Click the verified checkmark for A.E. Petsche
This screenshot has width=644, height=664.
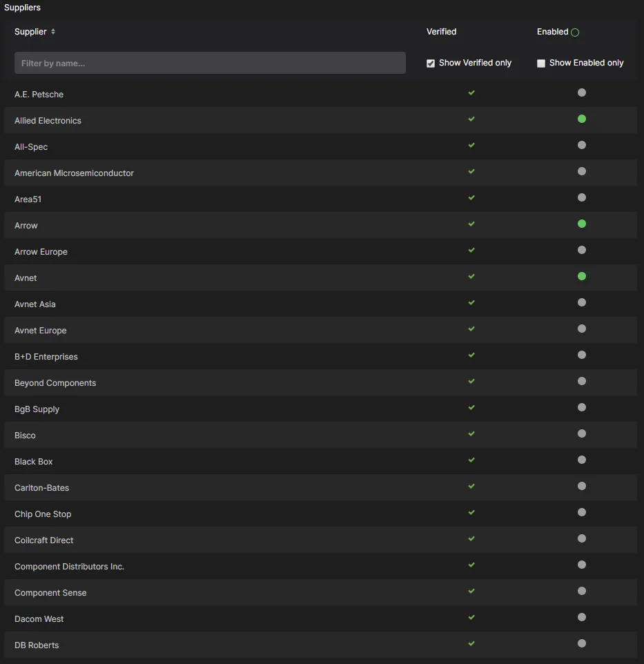coord(471,92)
